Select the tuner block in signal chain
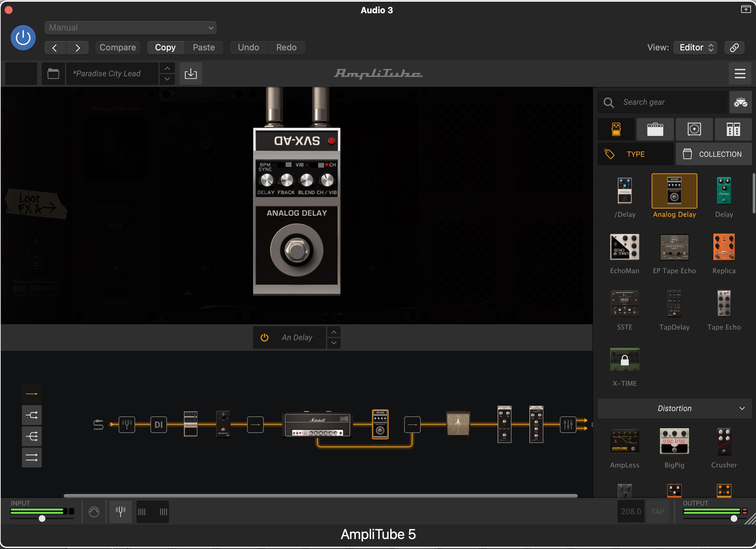This screenshot has height=549, width=756. click(127, 425)
